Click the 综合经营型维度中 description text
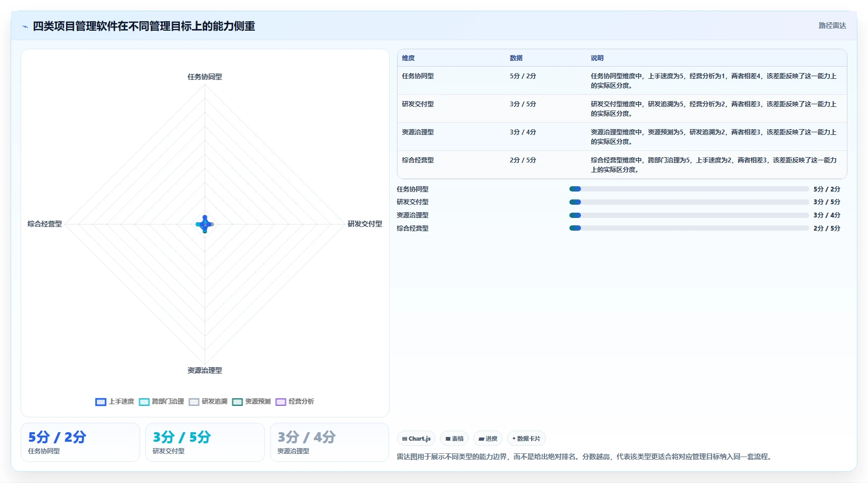The width and height of the screenshot is (868, 483). tap(714, 165)
